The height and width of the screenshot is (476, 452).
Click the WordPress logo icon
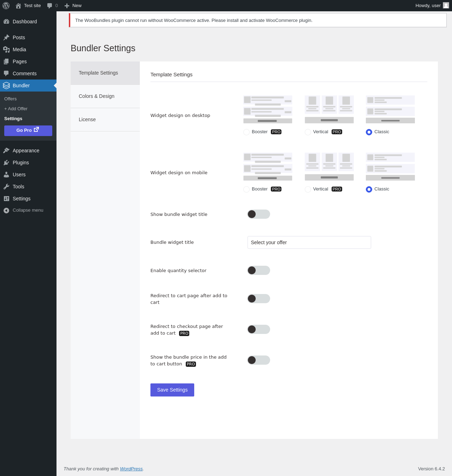click(x=6, y=6)
